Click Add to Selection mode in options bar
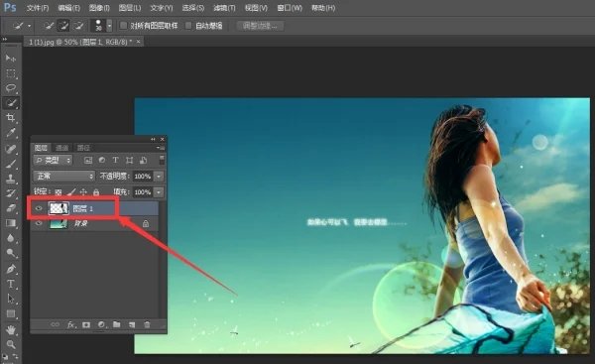The height and width of the screenshot is (364, 595). [63, 26]
